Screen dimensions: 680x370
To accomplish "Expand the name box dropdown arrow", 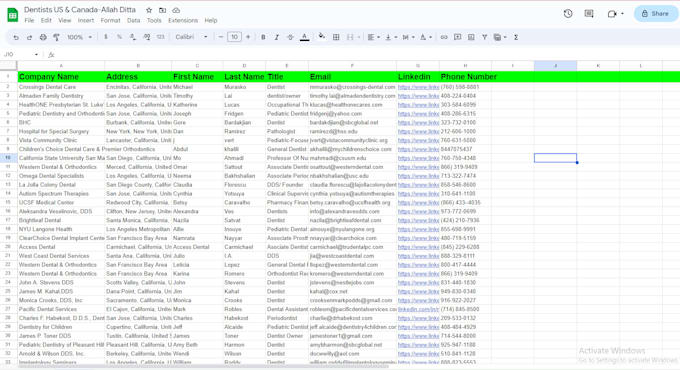I will [36, 55].
